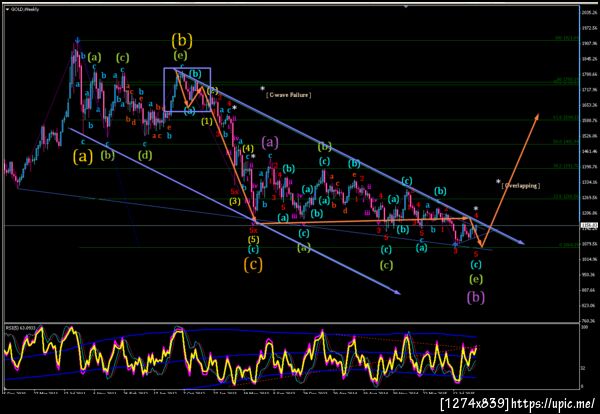Click the RSI(5) indicator label in lower pane
600x414 pixels.
[20, 328]
